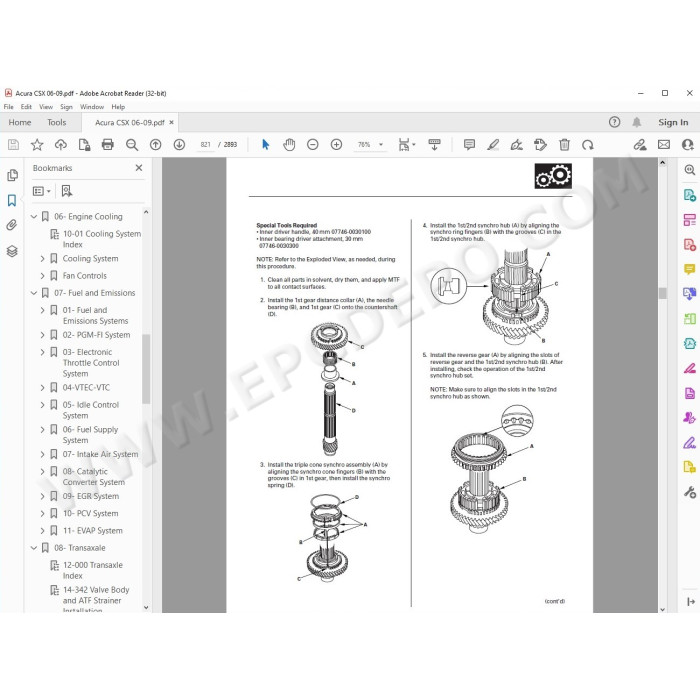700x700 pixels.
Task: Click the page number field 821
Action: coord(205,145)
